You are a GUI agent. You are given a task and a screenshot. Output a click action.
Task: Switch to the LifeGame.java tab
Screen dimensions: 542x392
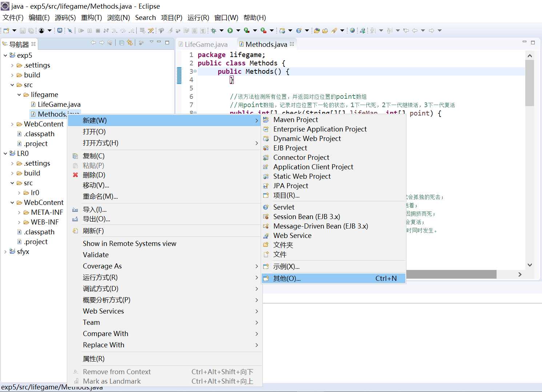point(206,44)
